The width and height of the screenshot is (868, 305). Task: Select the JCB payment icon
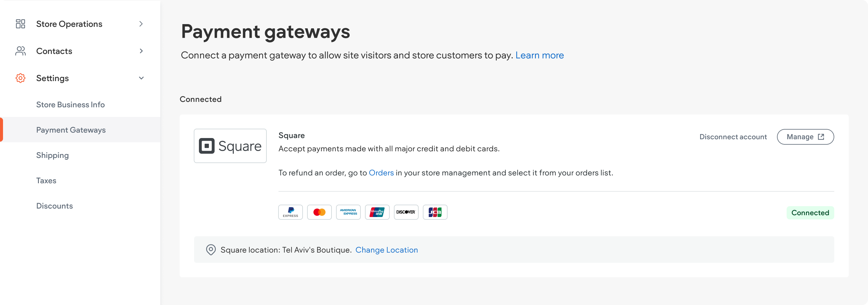pyautogui.click(x=435, y=212)
